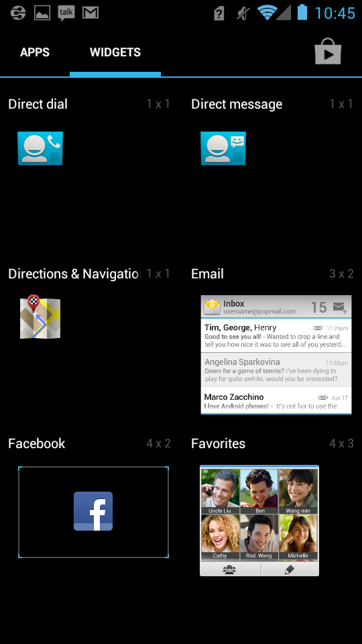Tap the picture notification icon in status bar
The image size is (362, 644).
pos(42,13)
